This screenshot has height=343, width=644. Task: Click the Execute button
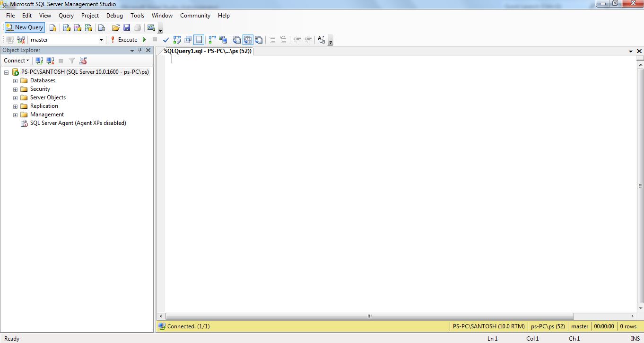coord(123,40)
